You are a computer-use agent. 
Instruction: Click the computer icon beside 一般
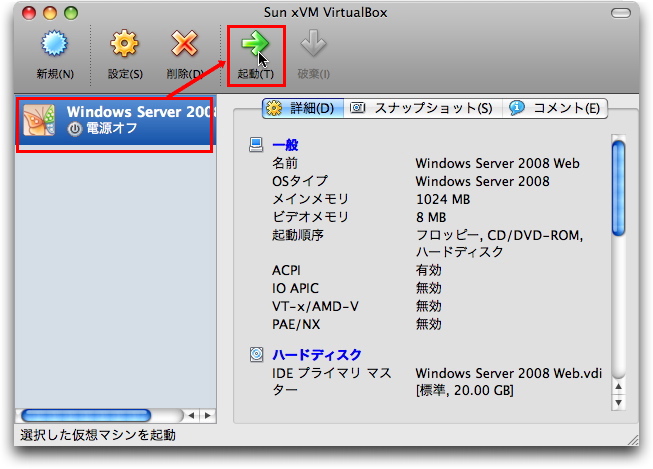click(256, 145)
